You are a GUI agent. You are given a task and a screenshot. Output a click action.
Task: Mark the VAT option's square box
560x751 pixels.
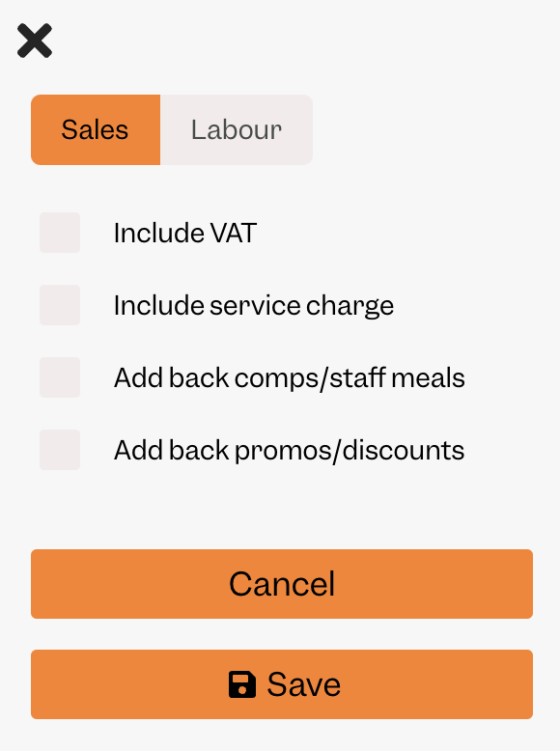pos(60,233)
